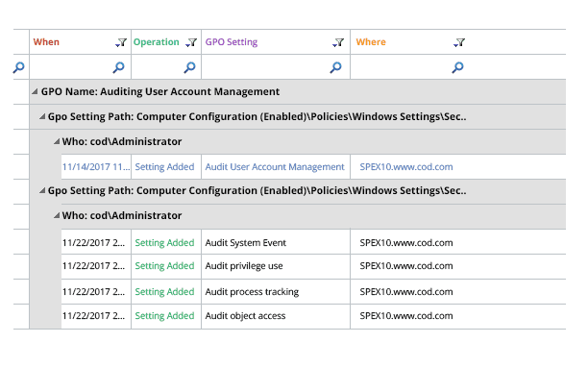Select the date cell in the Audit System Event row
This screenshot has height=367, width=588.
click(96, 242)
